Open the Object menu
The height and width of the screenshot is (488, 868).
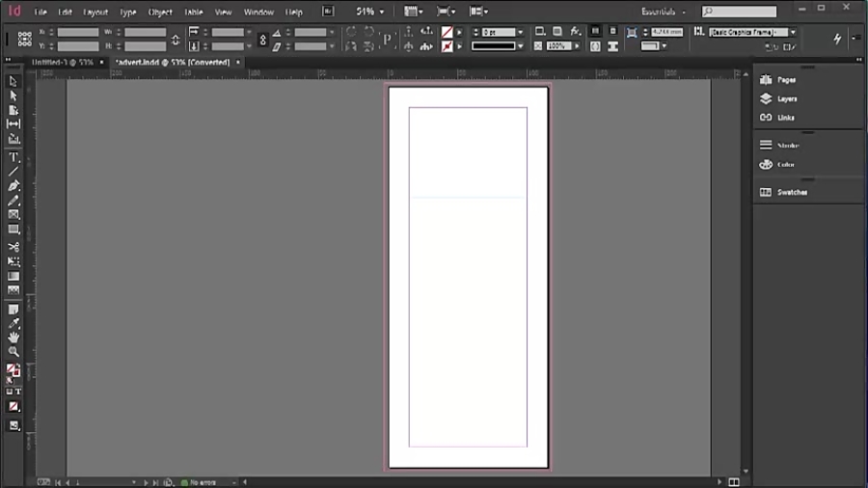[160, 12]
